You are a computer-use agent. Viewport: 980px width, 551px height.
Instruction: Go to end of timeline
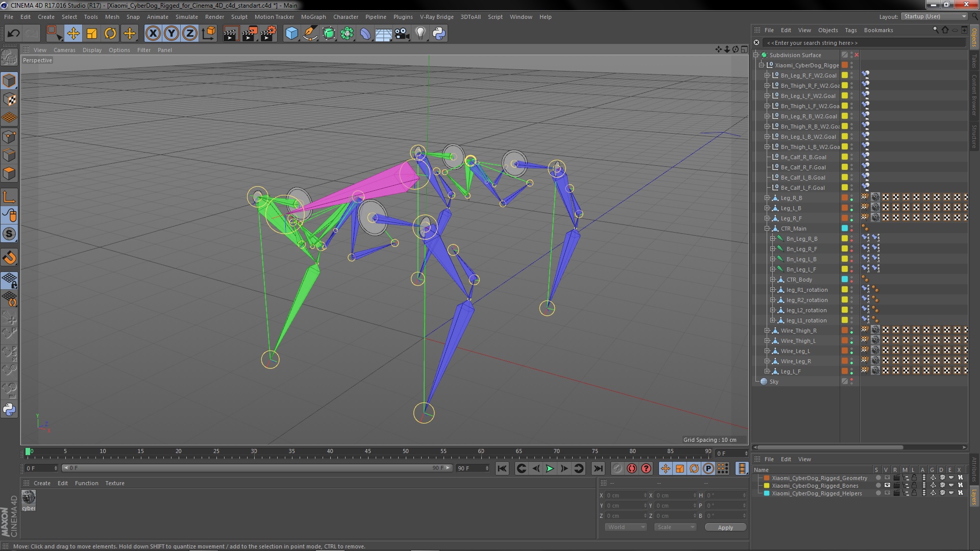point(598,468)
